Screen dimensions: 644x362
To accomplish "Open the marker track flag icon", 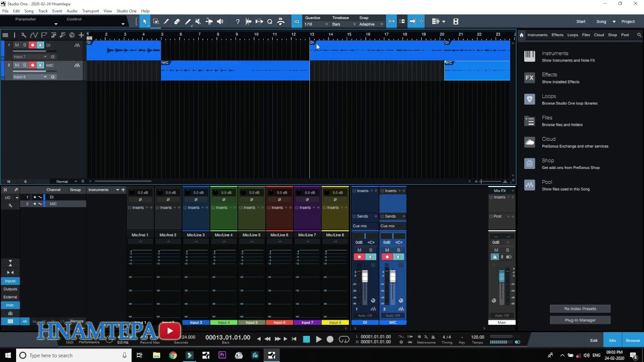I will (x=44, y=35).
